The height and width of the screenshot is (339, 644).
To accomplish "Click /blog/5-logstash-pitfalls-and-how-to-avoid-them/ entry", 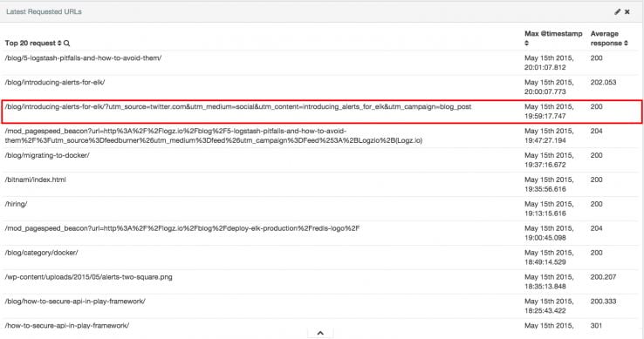I will click(x=83, y=58).
